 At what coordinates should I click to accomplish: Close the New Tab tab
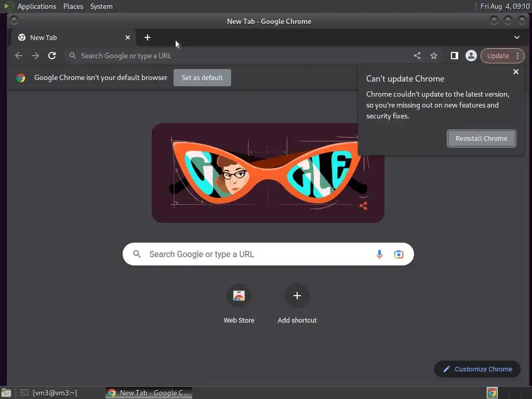128,37
